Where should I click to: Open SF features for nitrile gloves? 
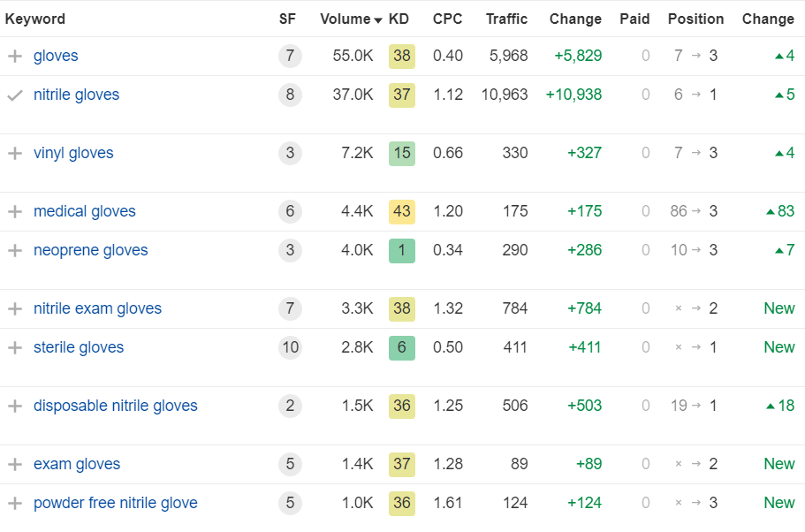(289, 95)
